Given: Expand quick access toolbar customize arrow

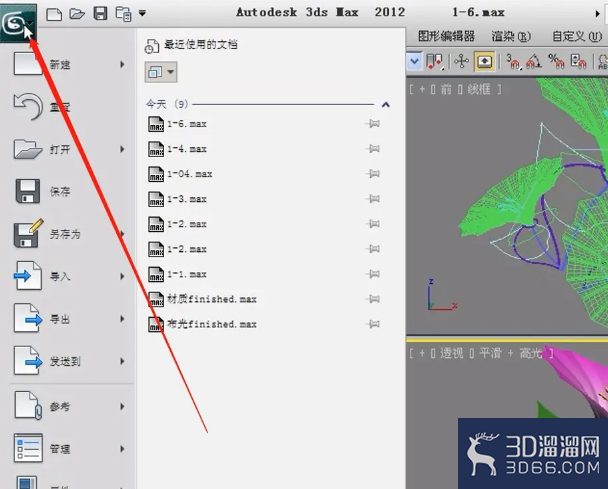Looking at the screenshot, I should 142,14.
